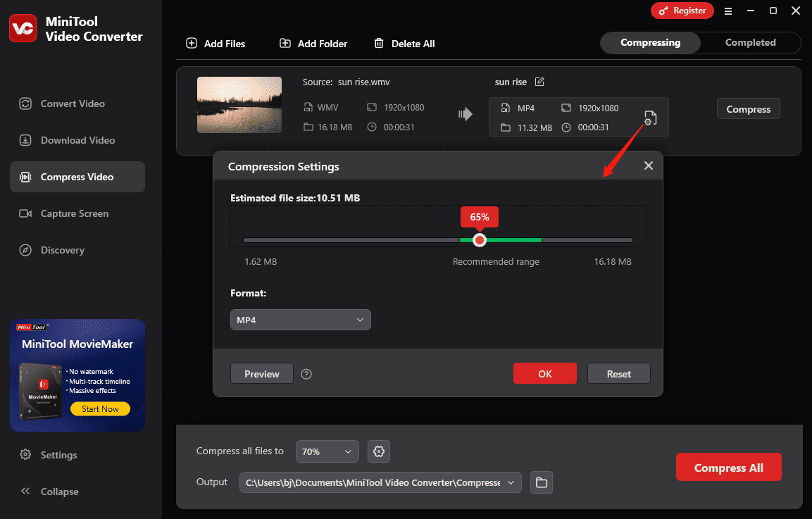Click the Delete All trash icon
Screen dimensions: 812x519
pos(379,44)
